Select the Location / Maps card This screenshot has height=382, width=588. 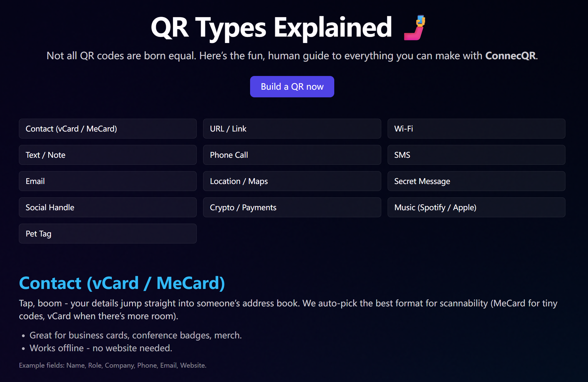tap(292, 181)
